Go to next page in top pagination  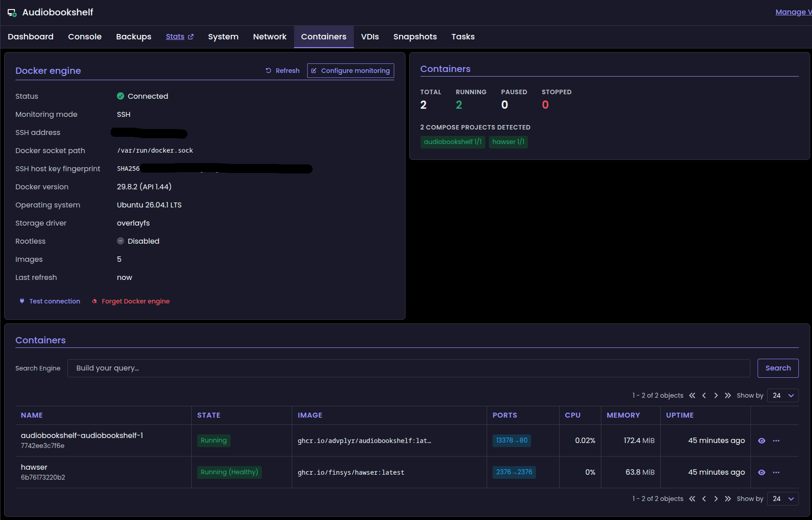point(716,395)
